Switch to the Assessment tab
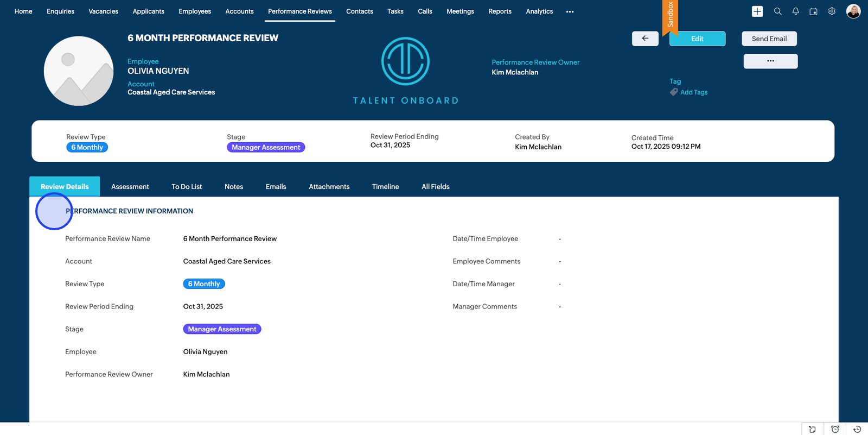Screen dimensions: 868x435 130,187
